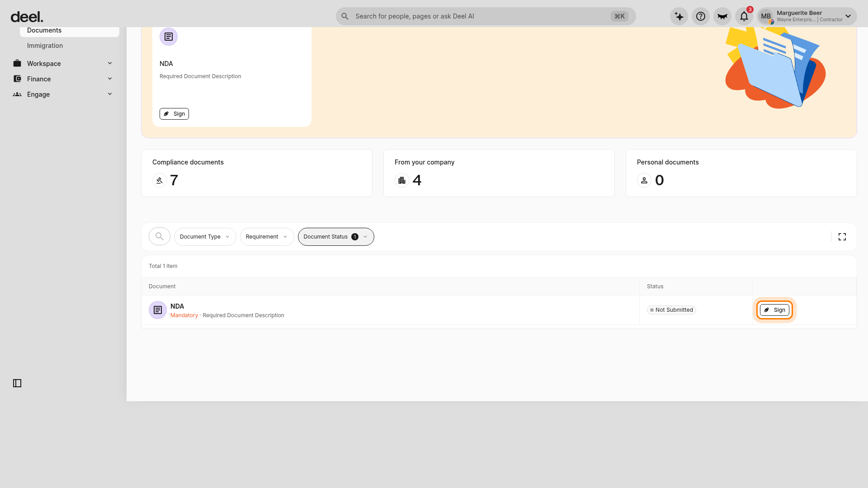Click the MB profile avatar
Screen dimensions: 868x488
click(766, 16)
